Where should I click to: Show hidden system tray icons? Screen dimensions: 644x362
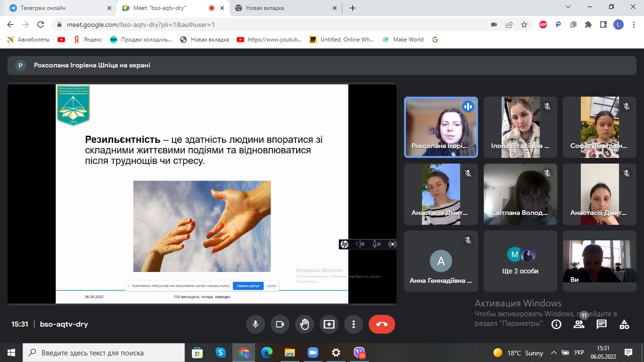coord(554,353)
